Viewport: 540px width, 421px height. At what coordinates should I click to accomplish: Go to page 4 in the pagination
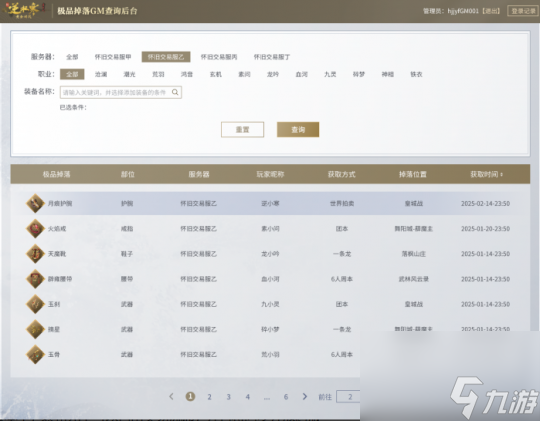[247, 397]
